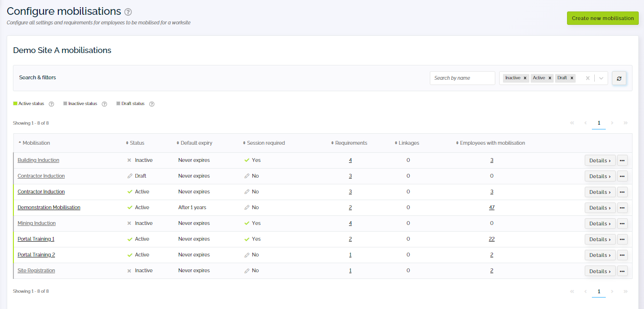Viewport: 644px width, 309px height.
Task: Open the status filter dropdown arrow
Action: (601, 78)
